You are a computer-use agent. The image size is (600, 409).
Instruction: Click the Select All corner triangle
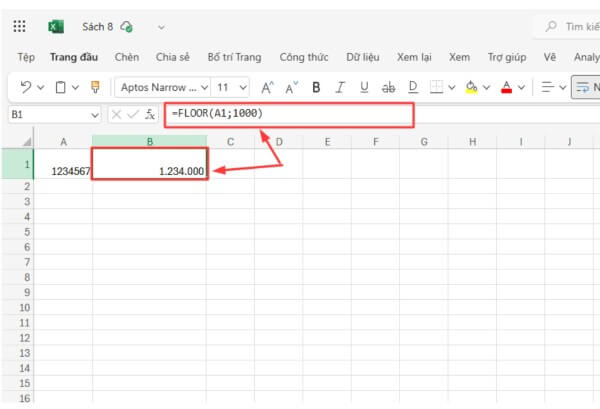tap(27, 142)
